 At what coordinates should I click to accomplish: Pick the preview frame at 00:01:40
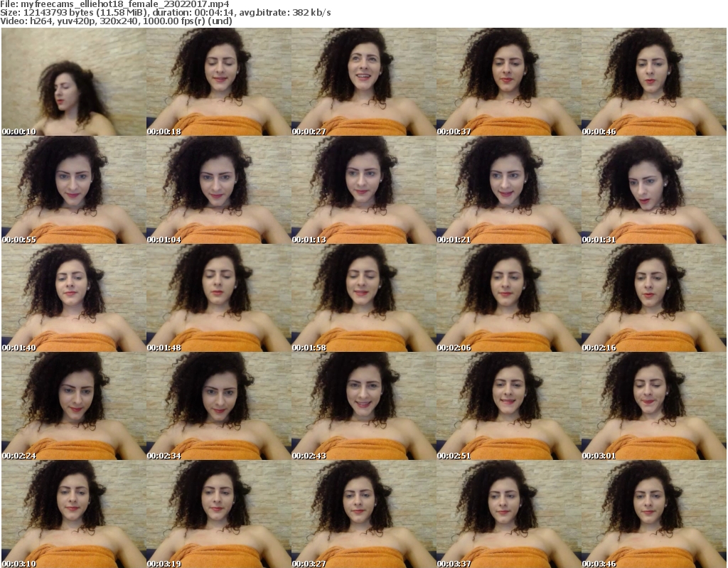pos(74,298)
